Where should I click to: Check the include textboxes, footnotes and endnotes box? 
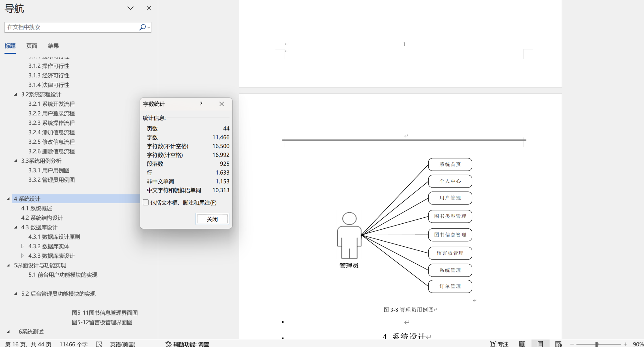[x=146, y=203]
